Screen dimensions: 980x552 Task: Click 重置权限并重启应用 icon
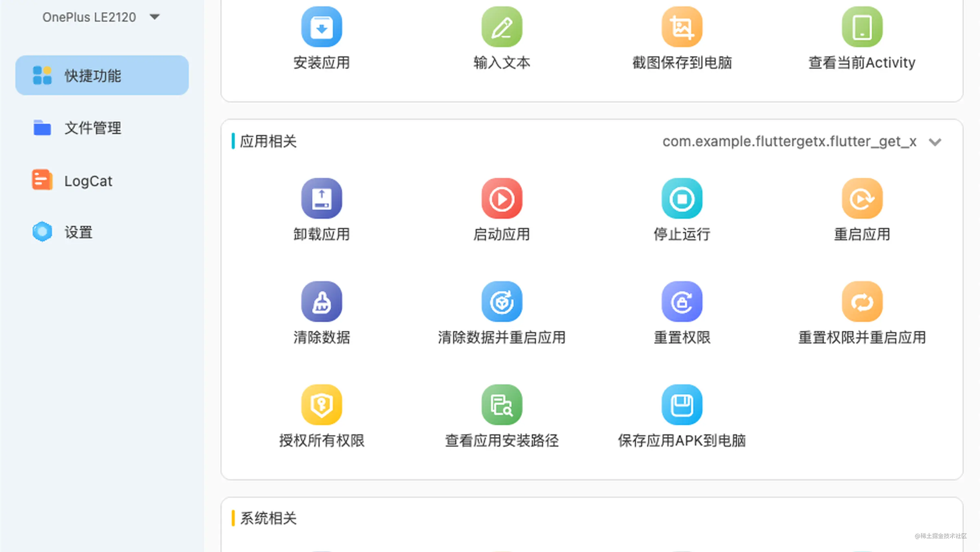(862, 302)
